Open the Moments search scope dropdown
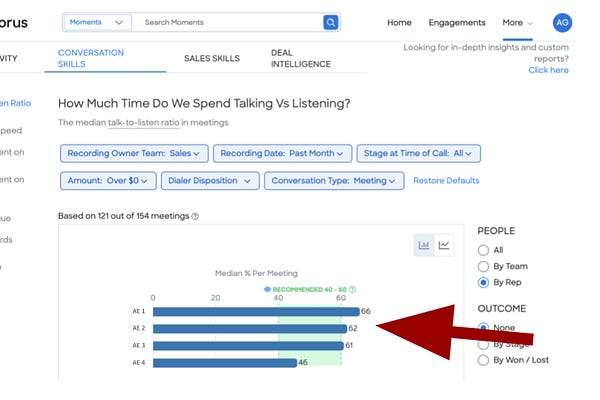This screenshot has height=400, width=600. coord(97,22)
